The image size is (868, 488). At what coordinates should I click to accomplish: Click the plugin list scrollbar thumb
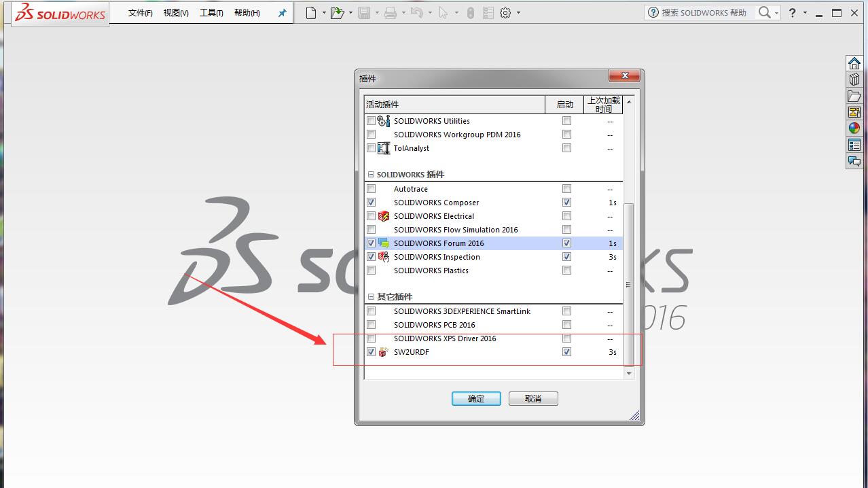click(629, 284)
